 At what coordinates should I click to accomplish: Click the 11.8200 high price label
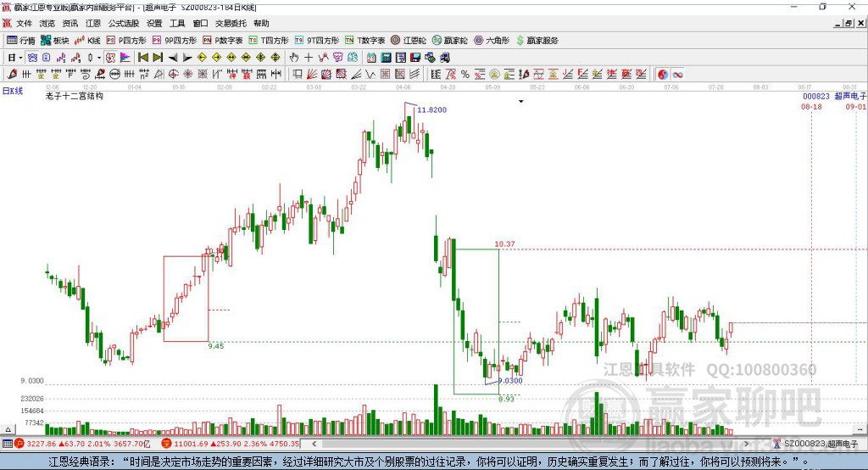tap(431, 109)
